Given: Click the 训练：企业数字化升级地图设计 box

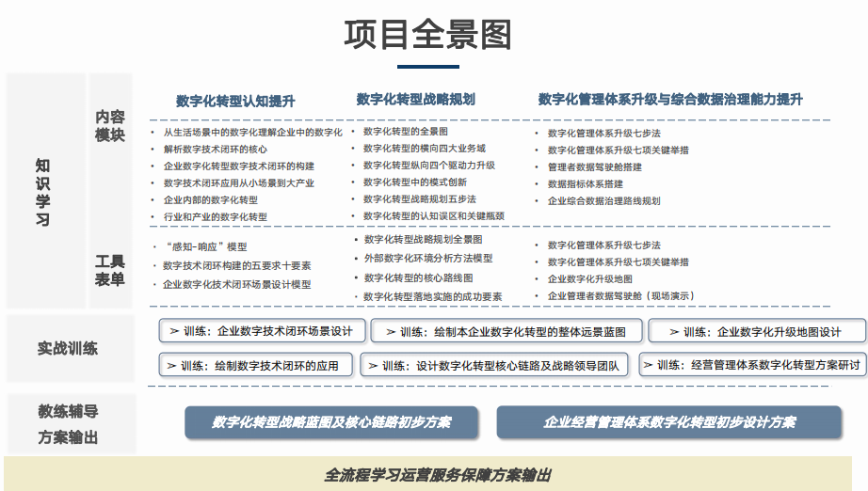Looking at the screenshot, I should [x=757, y=331].
